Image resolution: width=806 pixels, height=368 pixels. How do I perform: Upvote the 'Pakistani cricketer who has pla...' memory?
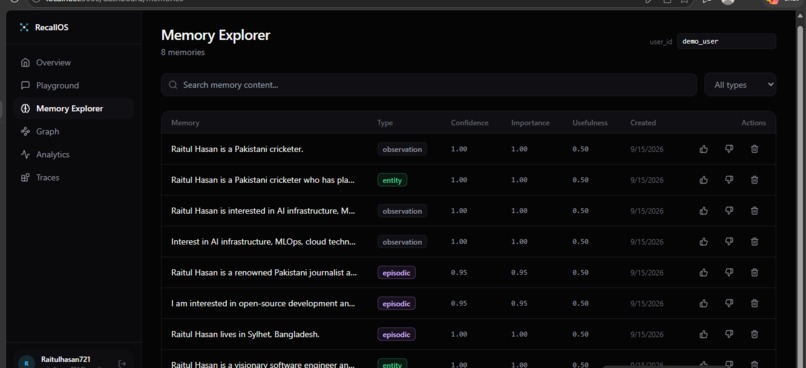click(x=704, y=180)
